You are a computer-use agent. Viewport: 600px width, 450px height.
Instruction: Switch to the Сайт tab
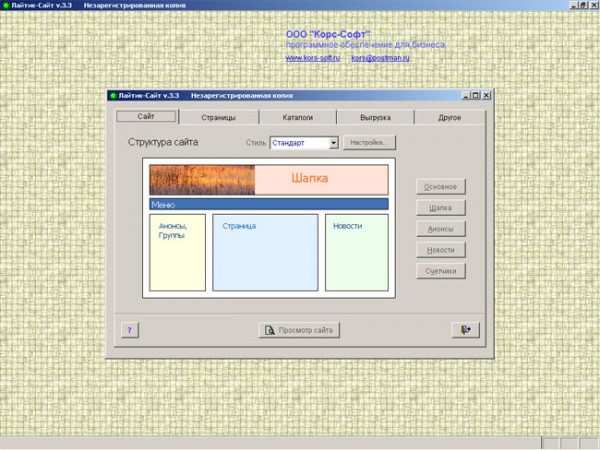(x=146, y=116)
